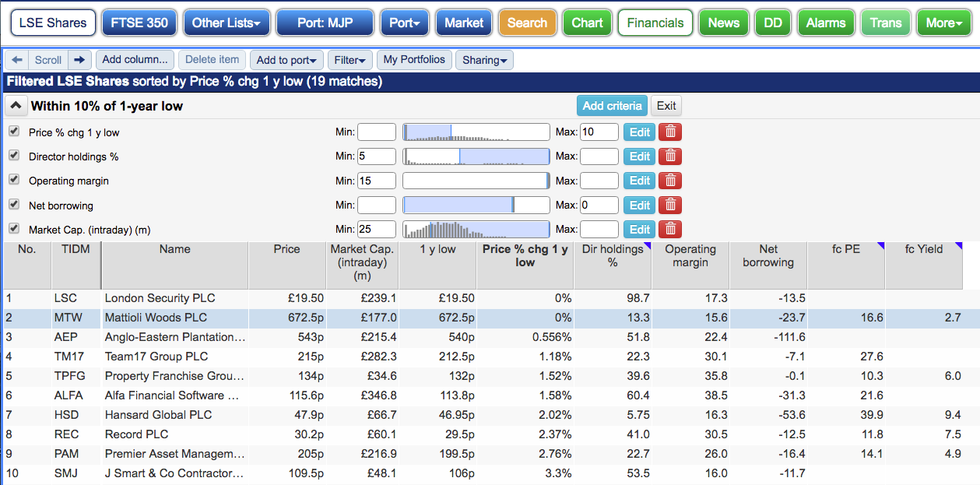980x485 pixels.
Task: Go to the Market tab
Action: point(464,23)
